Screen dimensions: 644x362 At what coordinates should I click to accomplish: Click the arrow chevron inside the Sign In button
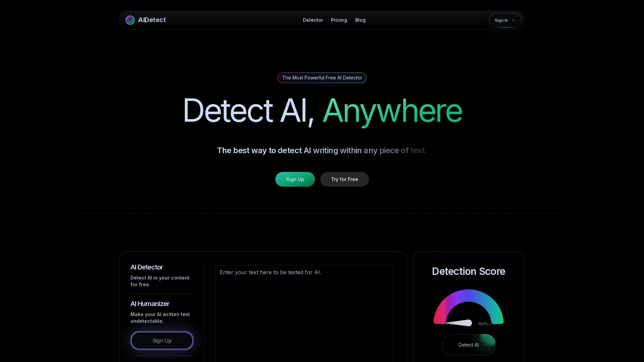(513, 20)
